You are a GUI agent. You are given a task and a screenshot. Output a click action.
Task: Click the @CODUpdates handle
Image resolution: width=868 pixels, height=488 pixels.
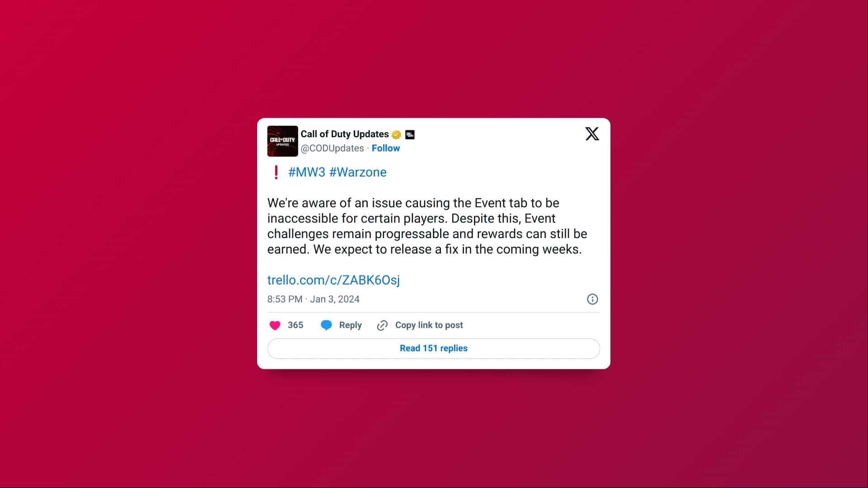pyautogui.click(x=332, y=148)
